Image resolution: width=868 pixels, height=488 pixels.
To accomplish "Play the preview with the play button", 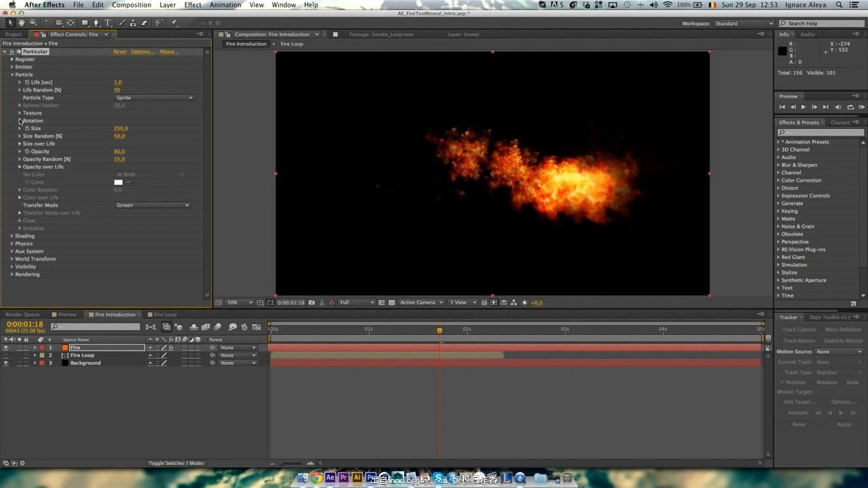I will pos(804,107).
